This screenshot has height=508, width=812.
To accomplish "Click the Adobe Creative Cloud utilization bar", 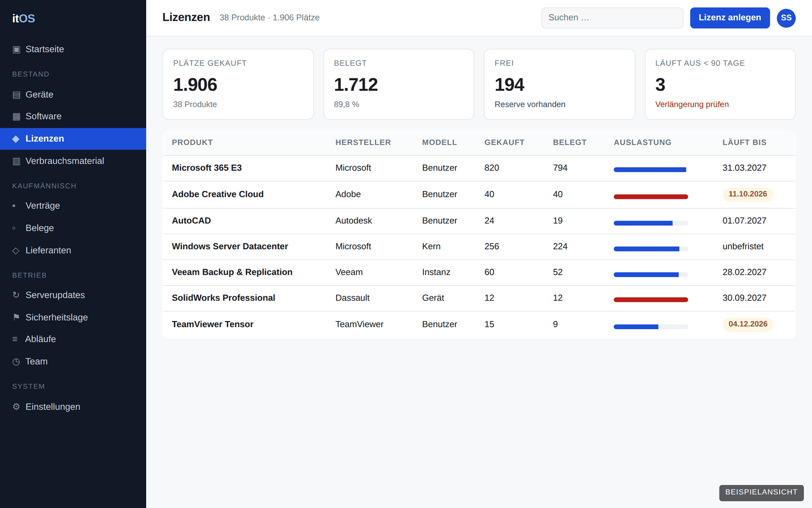I will point(651,197).
